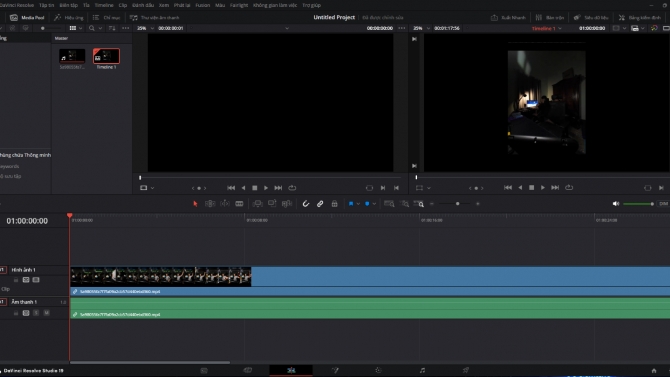The width and height of the screenshot is (670, 377).
Task: Select the Trim Edit mode tool
Action: [x=210, y=204]
